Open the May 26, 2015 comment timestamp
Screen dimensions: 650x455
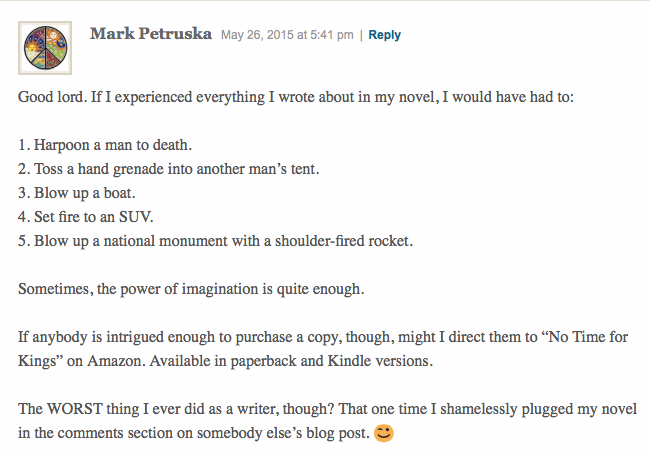(x=287, y=35)
